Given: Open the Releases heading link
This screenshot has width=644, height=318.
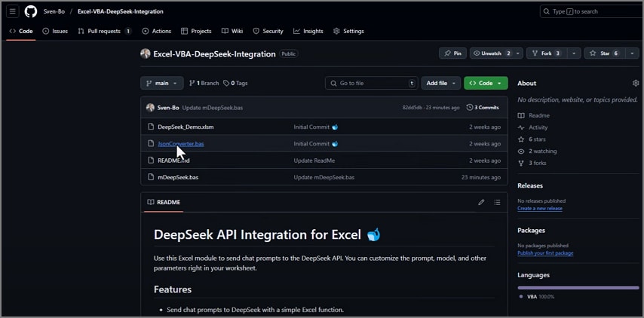Looking at the screenshot, I should (x=530, y=186).
